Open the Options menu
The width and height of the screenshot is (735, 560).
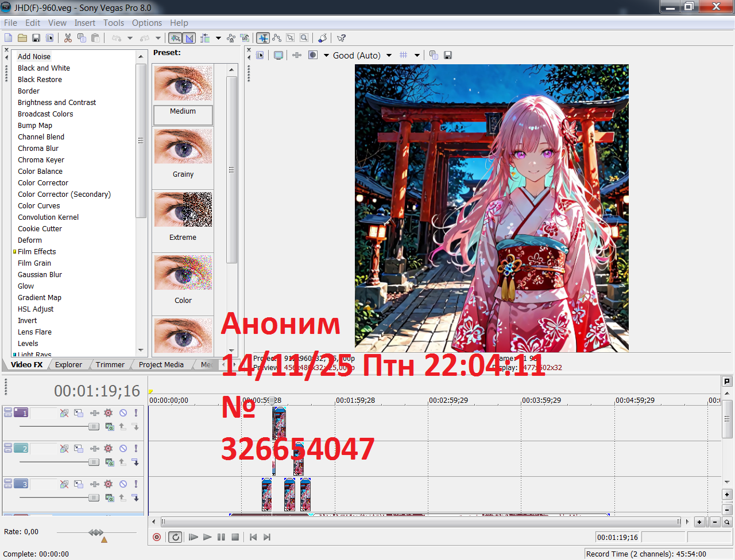tap(147, 23)
